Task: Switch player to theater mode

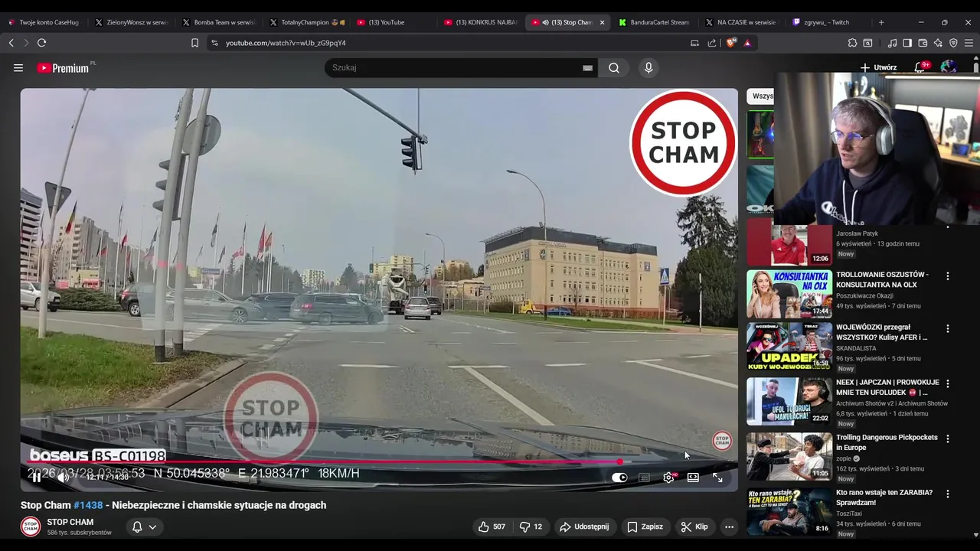Action: [x=693, y=478]
